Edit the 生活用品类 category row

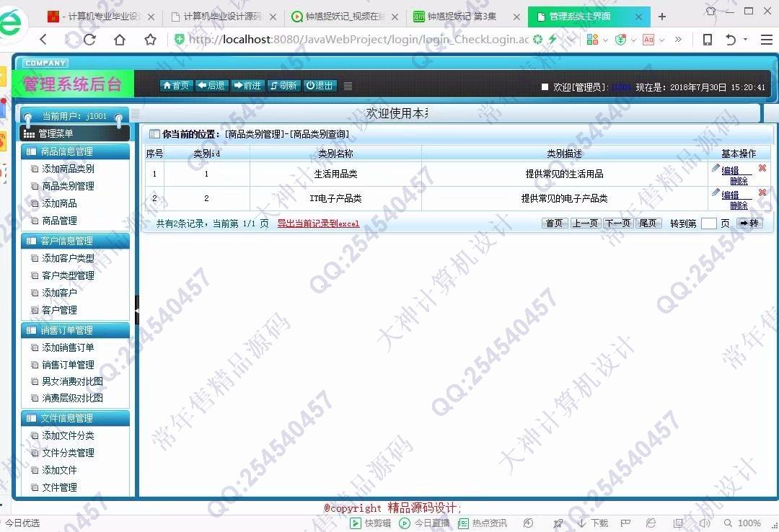(730, 170)
